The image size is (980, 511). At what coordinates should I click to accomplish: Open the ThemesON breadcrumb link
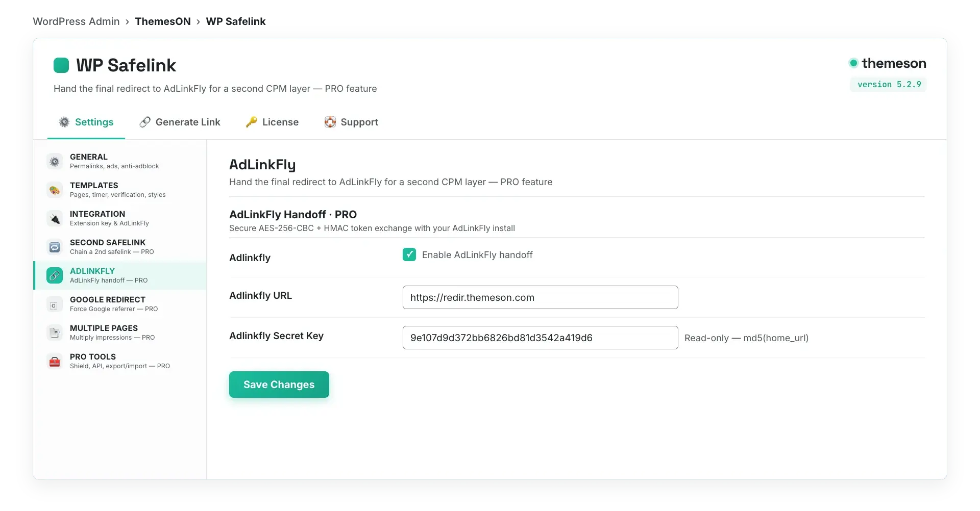[163, 21]
